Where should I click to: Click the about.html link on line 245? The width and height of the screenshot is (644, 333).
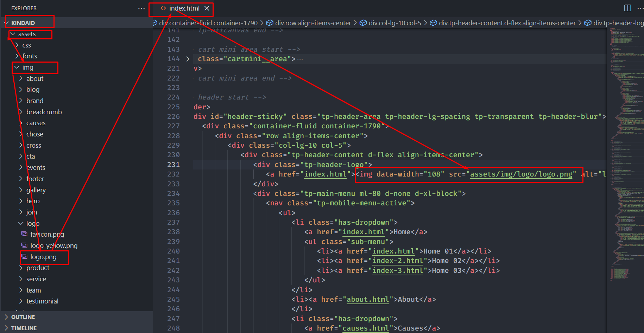pos(368,299)
